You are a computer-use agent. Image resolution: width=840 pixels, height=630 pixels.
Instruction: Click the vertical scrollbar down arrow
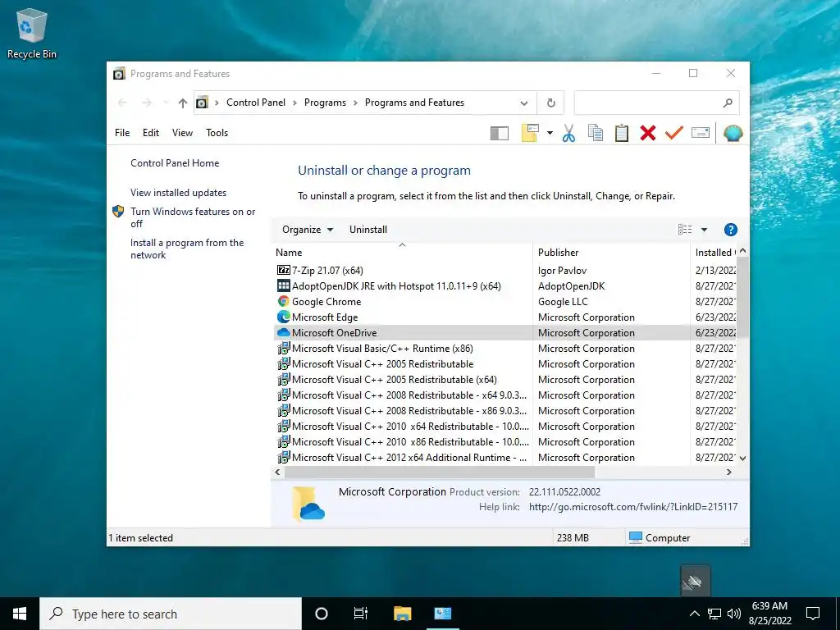(x=742, y=458)
